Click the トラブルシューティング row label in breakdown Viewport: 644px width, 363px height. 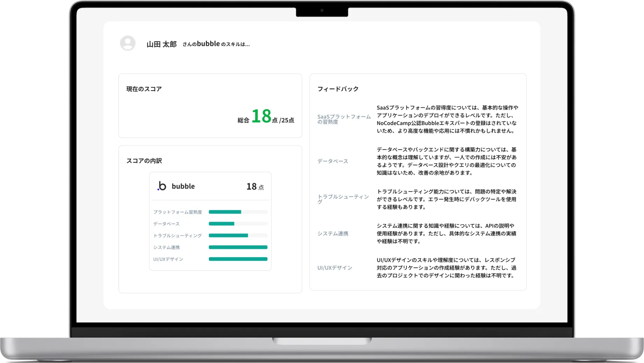click(x=178, y=236)
